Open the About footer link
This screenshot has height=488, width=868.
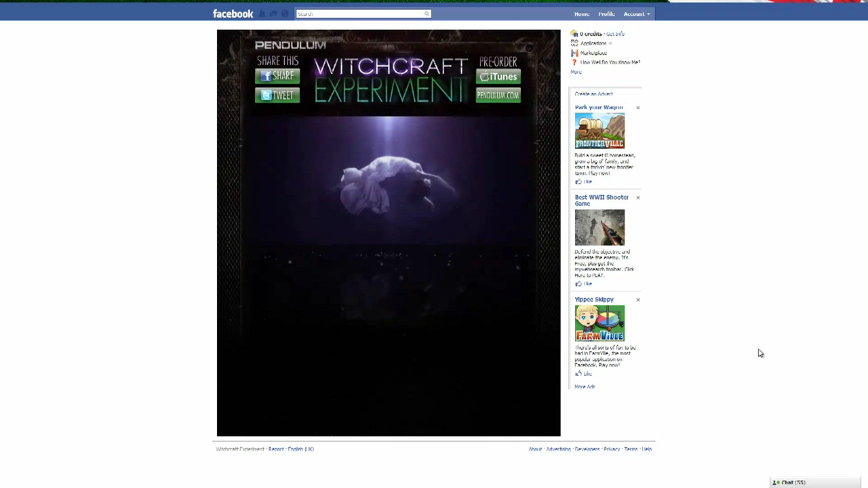coord(535,449)
